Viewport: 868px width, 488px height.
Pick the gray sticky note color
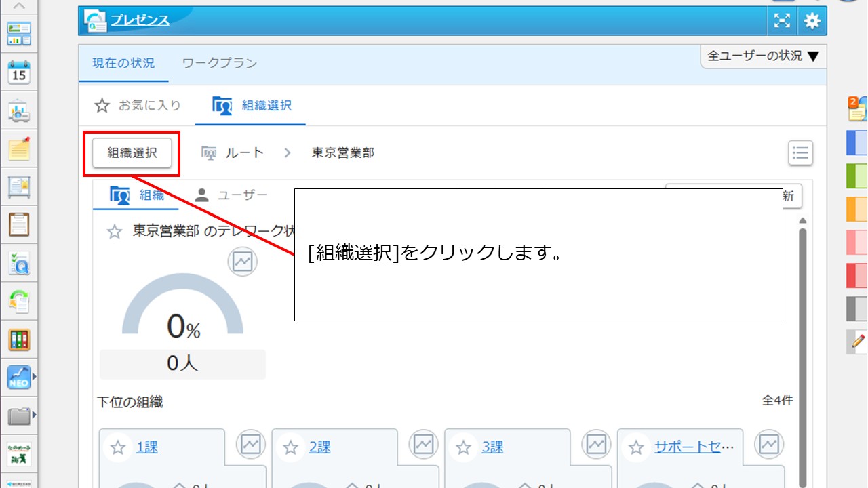[857, 309]
